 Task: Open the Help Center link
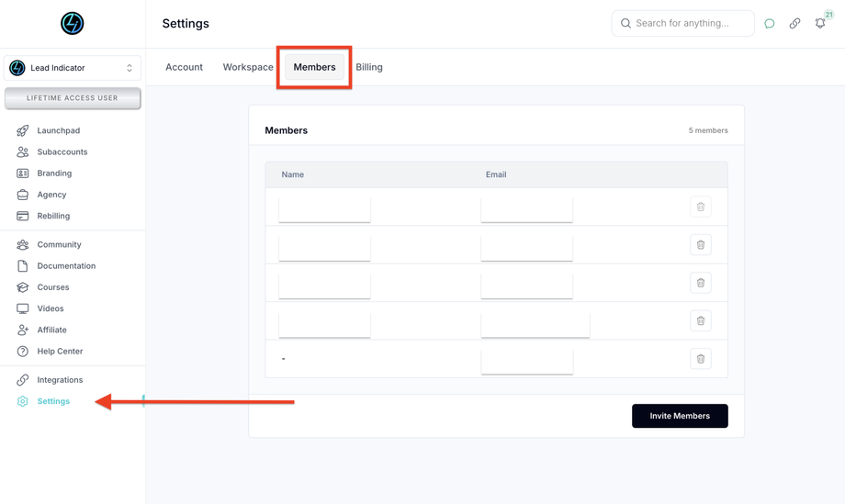(x=60, y=352)
